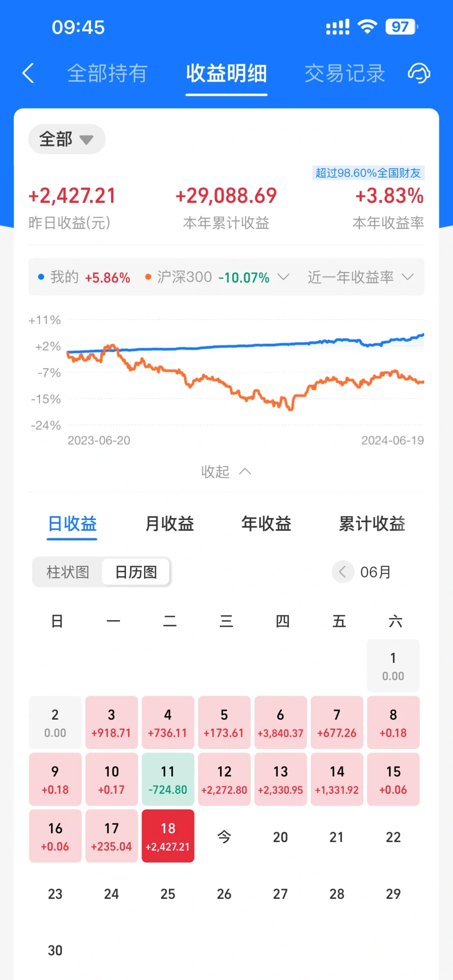Tap the Wi-Fi status icon

point(367,27)
